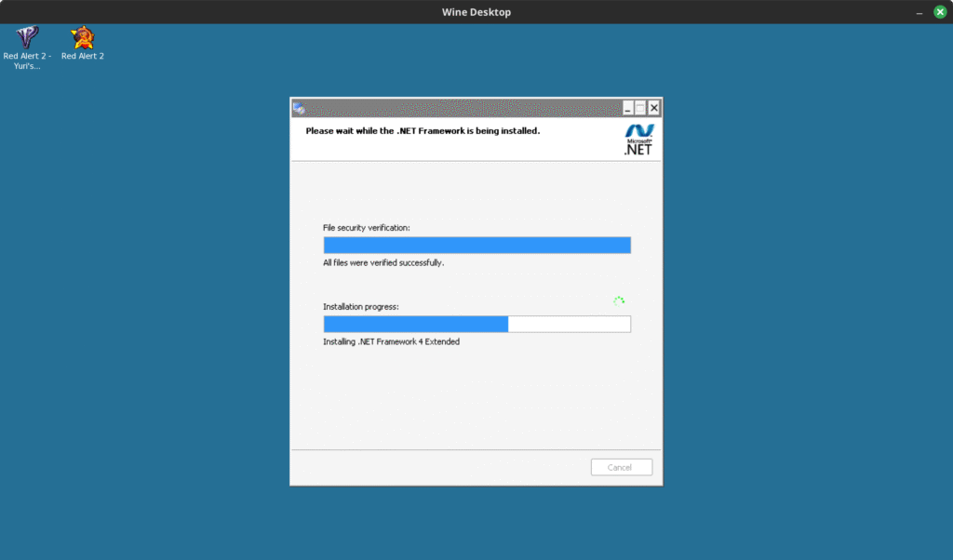This screenshot has height=560, width=953.
Task: Close Wine Desktop using the green X button
Action: coord(939,12)
